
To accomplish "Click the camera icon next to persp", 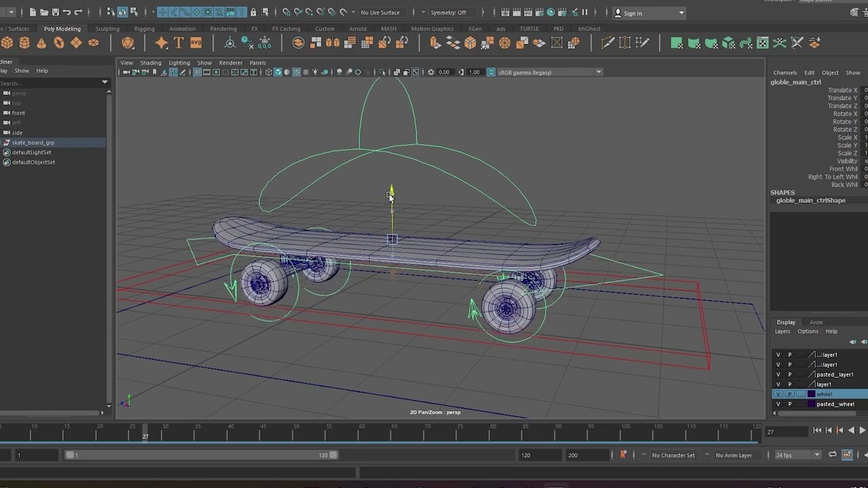I will tap(7, 93).
